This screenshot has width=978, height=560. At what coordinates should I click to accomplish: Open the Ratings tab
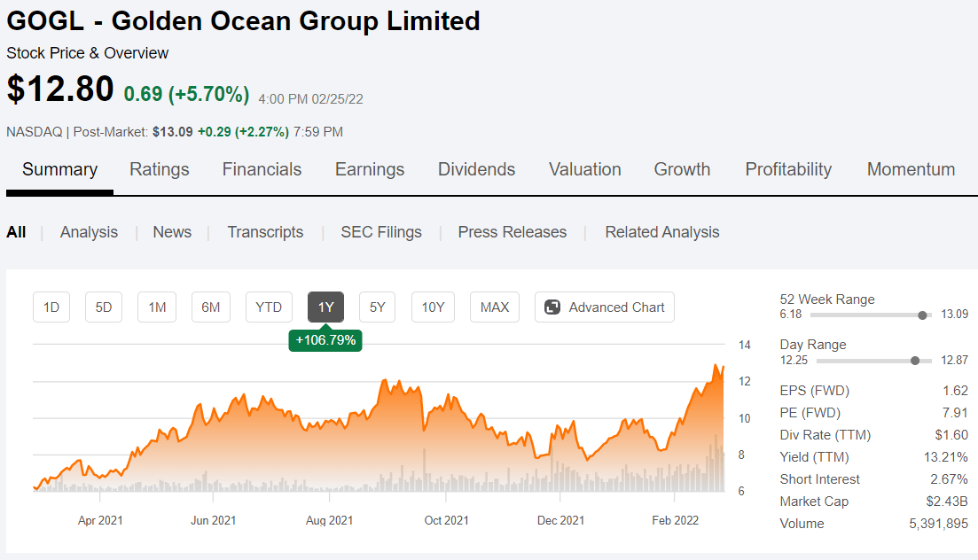point(160,169)
